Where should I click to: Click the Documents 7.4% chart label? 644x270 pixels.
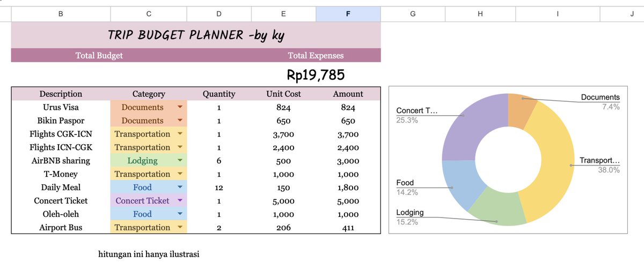click(x=601, y=102)
